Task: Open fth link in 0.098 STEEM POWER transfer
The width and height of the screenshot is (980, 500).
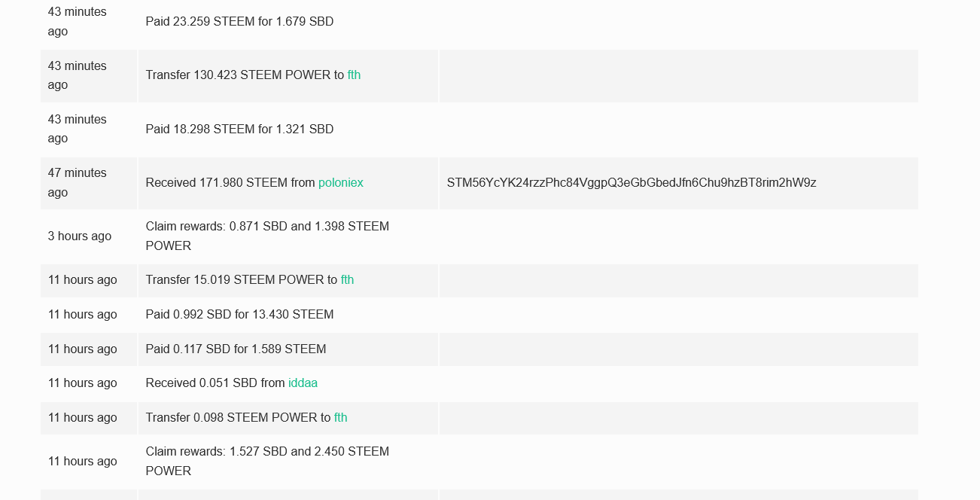Action: (340, 418)
